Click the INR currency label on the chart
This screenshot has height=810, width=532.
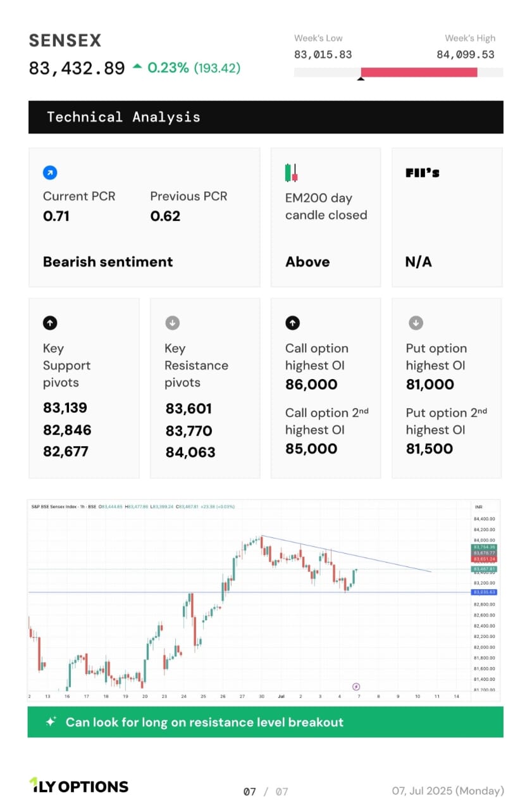[479, 507]
